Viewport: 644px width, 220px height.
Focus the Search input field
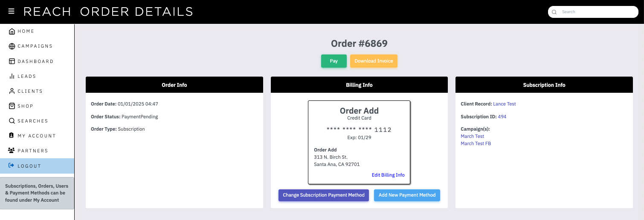(x=593, y=12)
